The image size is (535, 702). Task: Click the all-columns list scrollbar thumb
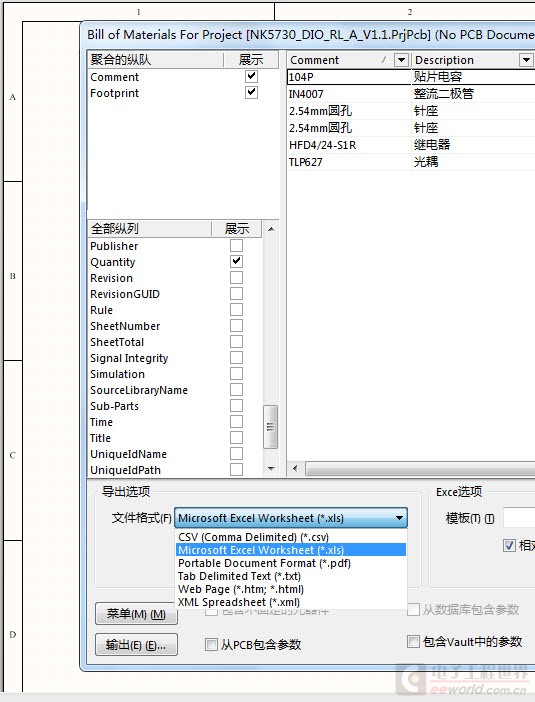[270, 427]
